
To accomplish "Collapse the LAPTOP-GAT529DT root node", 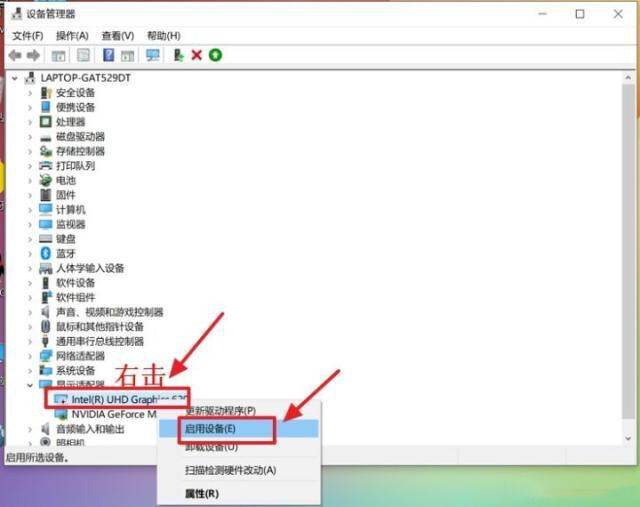I will click(x=16, y=77).
